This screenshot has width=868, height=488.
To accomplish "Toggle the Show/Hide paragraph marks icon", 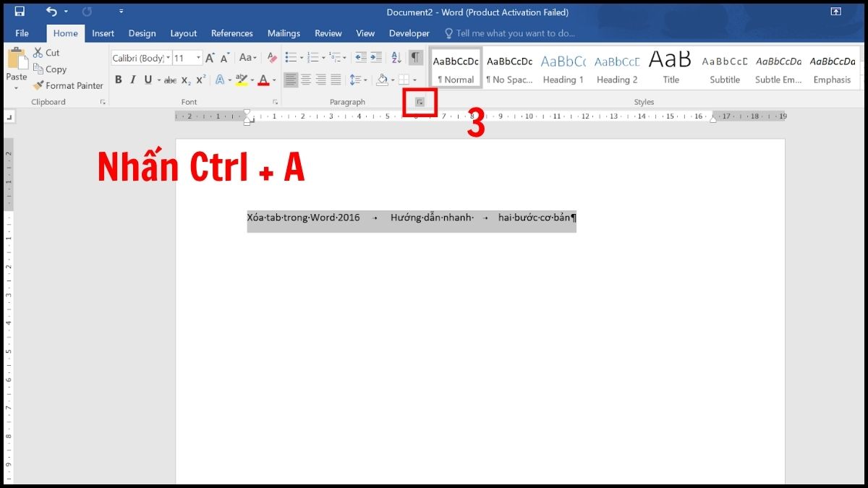I will pyautogui.click(x=414, y=56).
